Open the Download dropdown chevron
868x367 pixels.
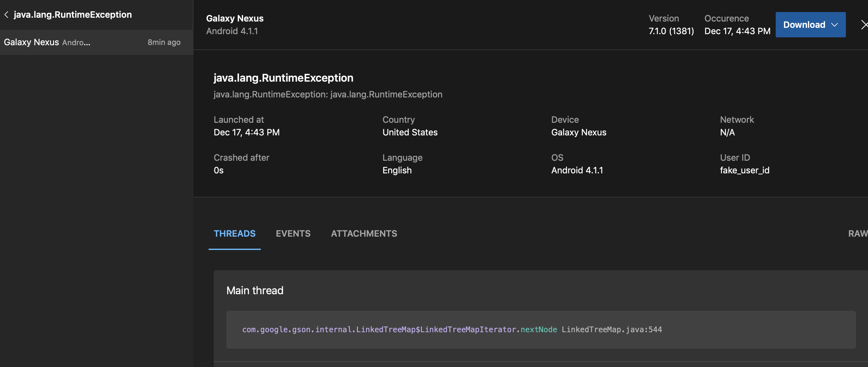pos(834,25)
